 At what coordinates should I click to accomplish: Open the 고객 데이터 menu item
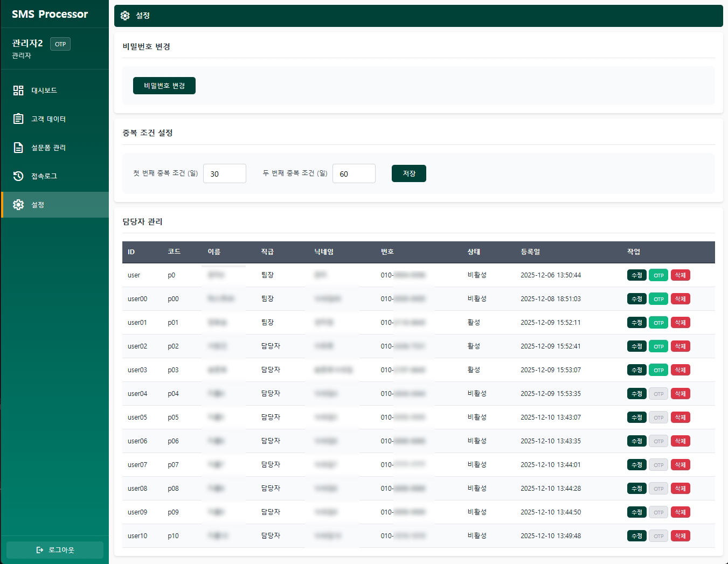point(48,119)
